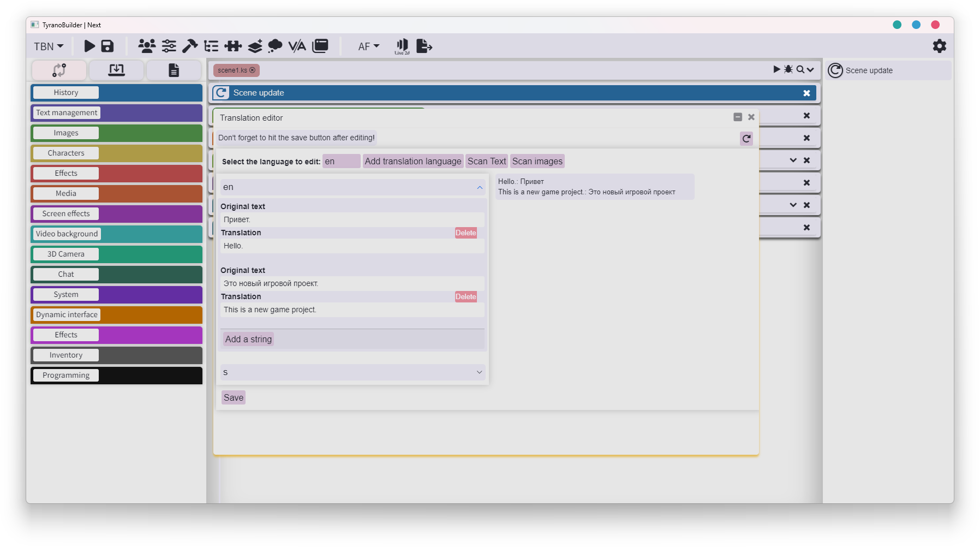Screen dimensions: 980x547
Task: Click the Scan Text button
Action: [x=487, y=161]
